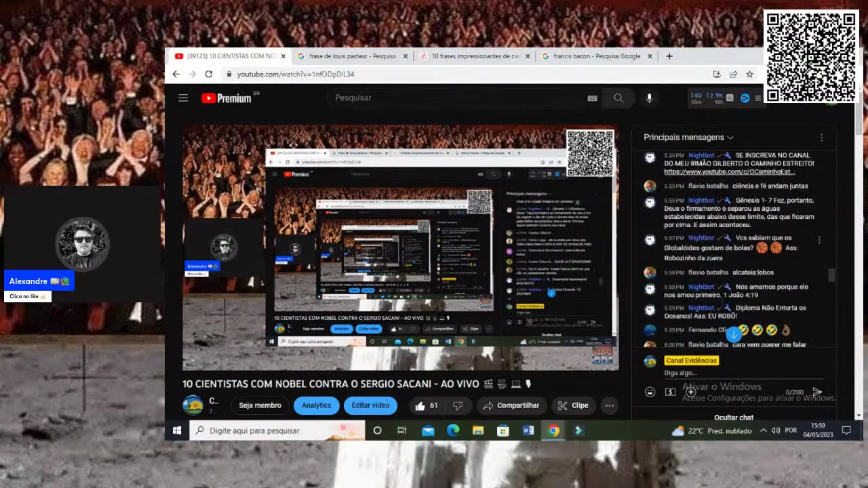Click Editar vídeo button
This screenshot has width=868, height=488.
tap(370, 405)
